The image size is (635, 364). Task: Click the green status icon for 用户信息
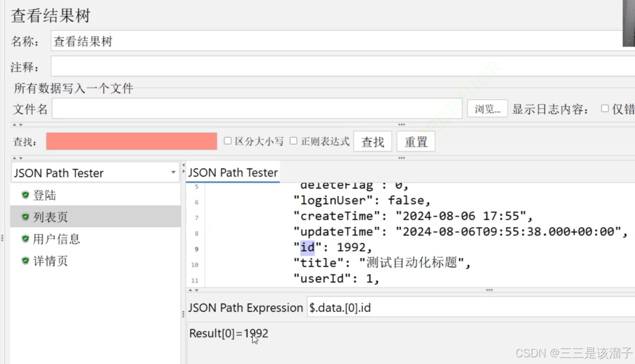(x=25, y=239)
